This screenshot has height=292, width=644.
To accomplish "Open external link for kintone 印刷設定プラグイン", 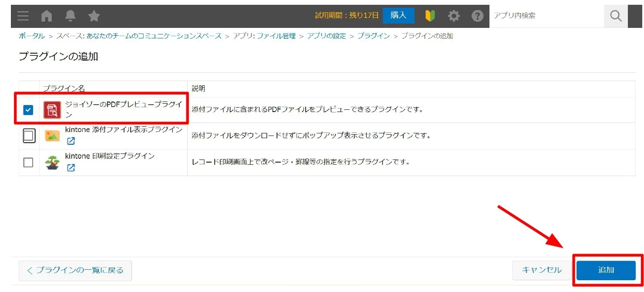I will point(71,167).
